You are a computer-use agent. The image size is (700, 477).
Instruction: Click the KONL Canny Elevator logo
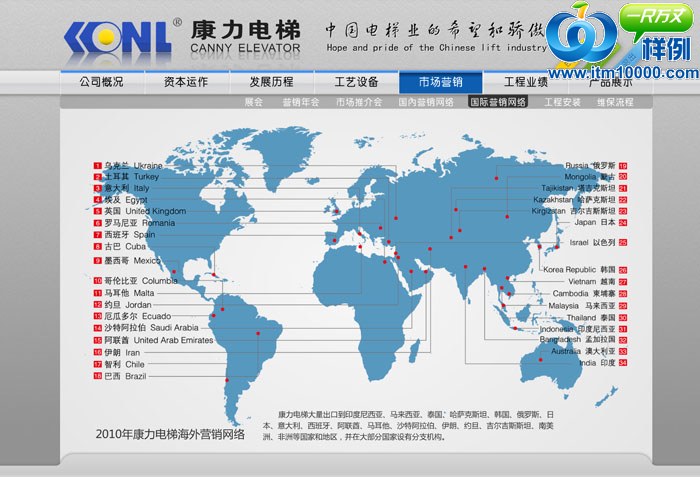coord(183,38)
